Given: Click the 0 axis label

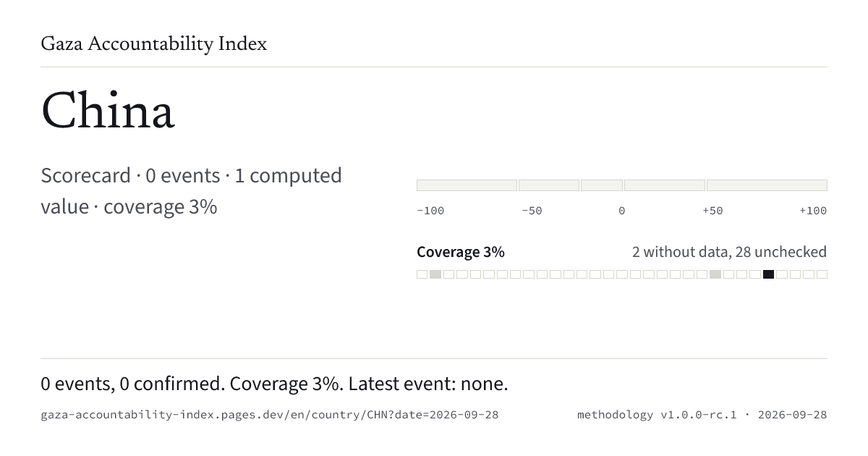Looking at the screenshot, I should point(621,211).
